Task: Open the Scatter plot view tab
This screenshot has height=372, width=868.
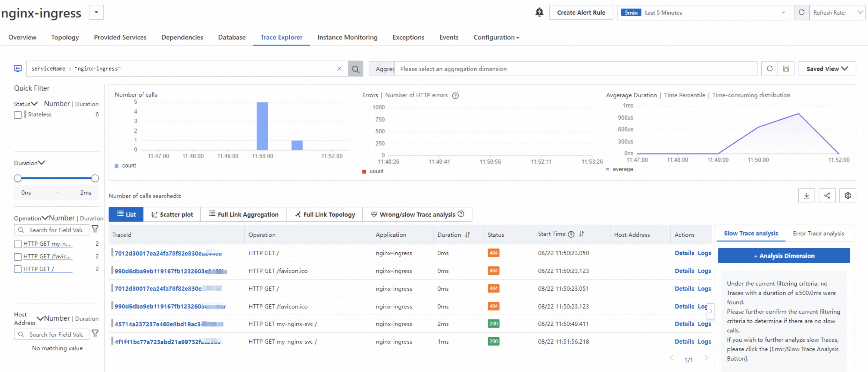Action: (172, 215)
